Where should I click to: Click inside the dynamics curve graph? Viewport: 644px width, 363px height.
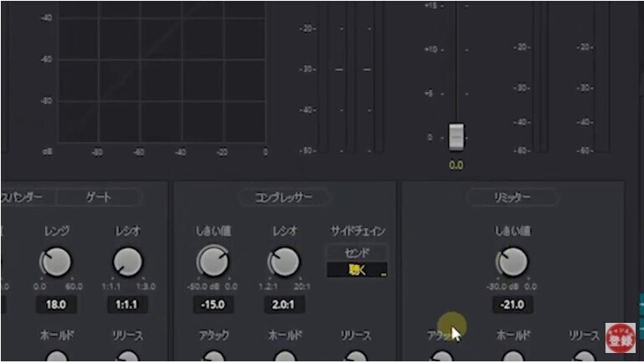[162, 72]
